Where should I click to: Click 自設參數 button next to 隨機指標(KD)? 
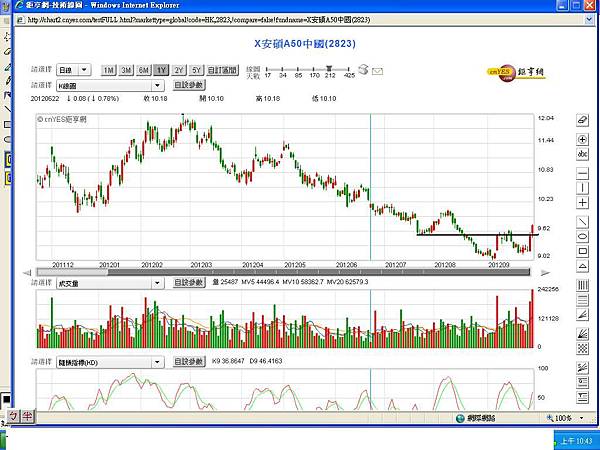(x=189, y=361)
